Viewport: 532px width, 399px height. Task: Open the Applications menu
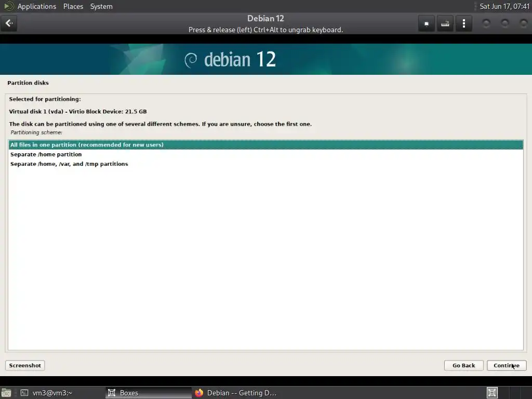click(37, 6)
